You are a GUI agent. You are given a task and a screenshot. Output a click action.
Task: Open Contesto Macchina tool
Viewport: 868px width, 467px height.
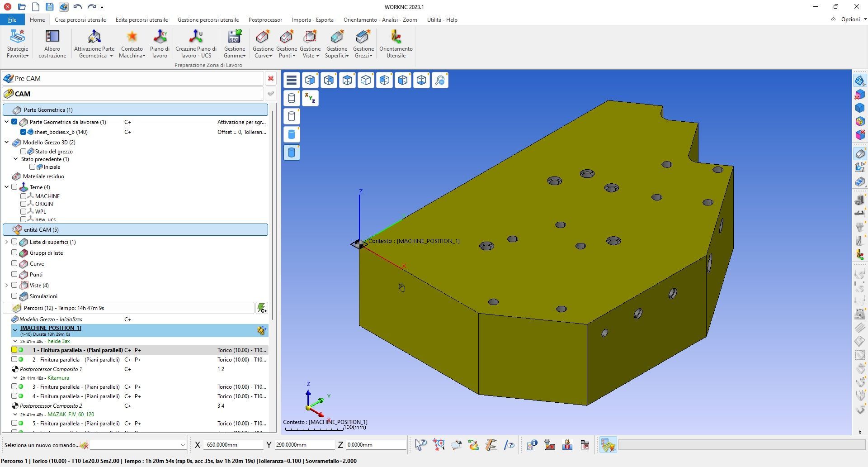coord(132,44)
